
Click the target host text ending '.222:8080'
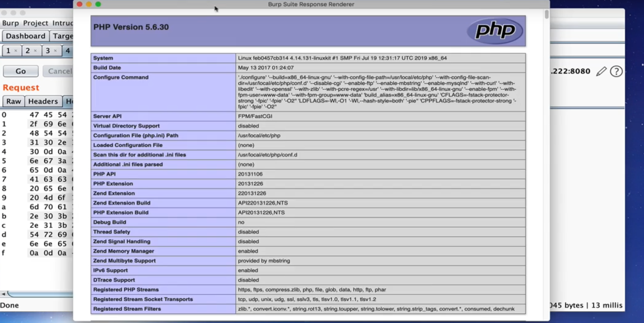click(x=570, y=71)
